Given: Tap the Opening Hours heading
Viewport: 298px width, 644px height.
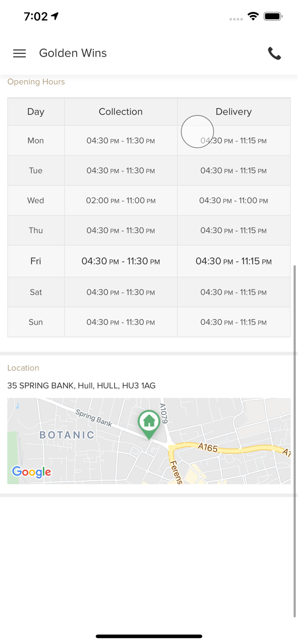Looking at the screenshot, I should (36, 82).
